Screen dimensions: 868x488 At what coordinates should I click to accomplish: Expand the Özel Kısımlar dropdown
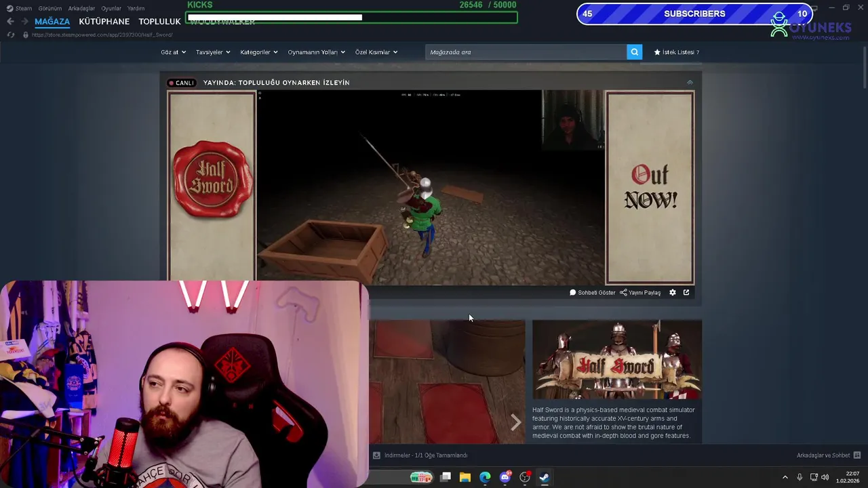376,52
